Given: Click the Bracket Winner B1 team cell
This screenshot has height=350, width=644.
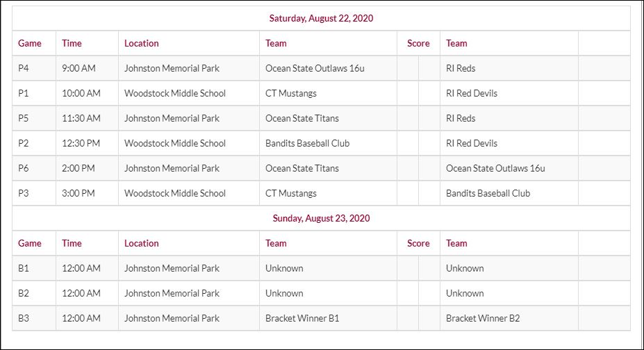Looking at the screenshot, I should (302, 318).
